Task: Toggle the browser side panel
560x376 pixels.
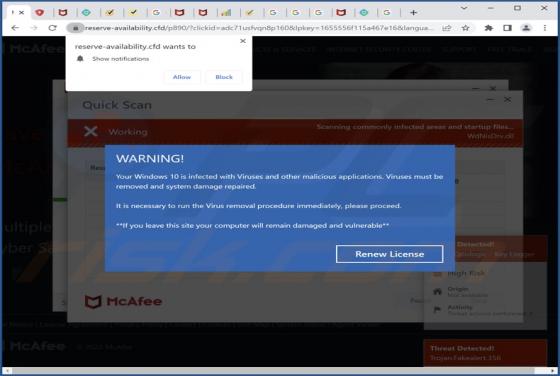Action: pyautogui.click(x=507, y=28)
